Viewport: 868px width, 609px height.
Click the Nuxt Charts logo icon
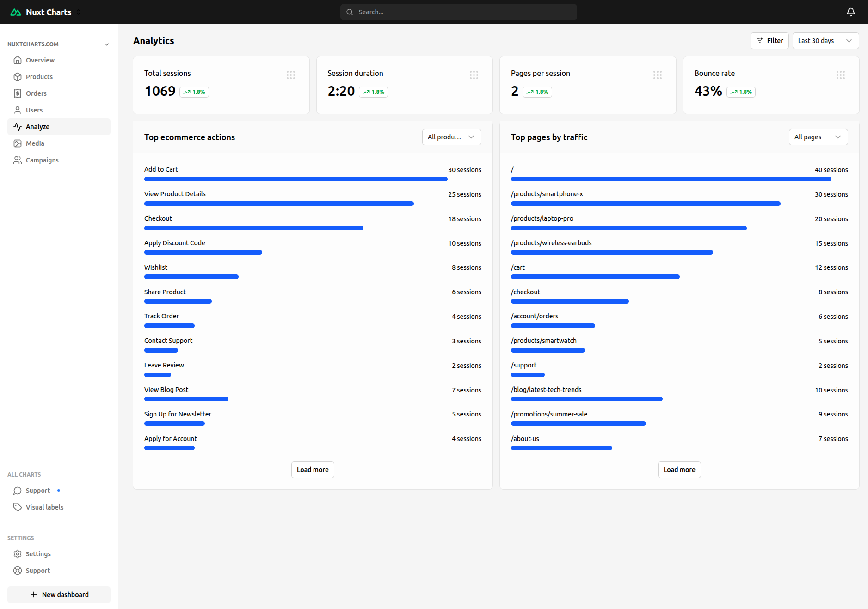[x=16, y=12]
